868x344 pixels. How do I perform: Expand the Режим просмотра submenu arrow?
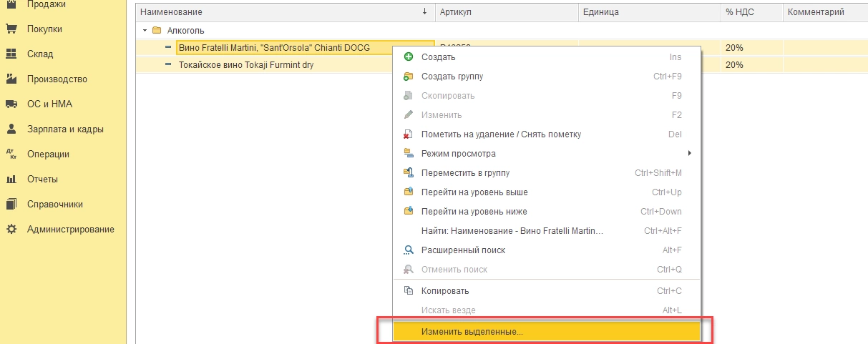[x=689, y=154]
